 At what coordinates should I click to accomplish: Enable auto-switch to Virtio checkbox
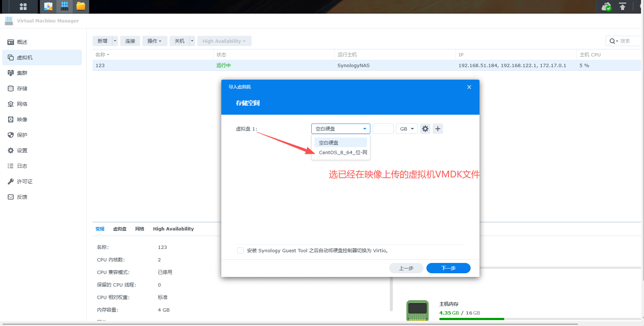pos(240,250)
